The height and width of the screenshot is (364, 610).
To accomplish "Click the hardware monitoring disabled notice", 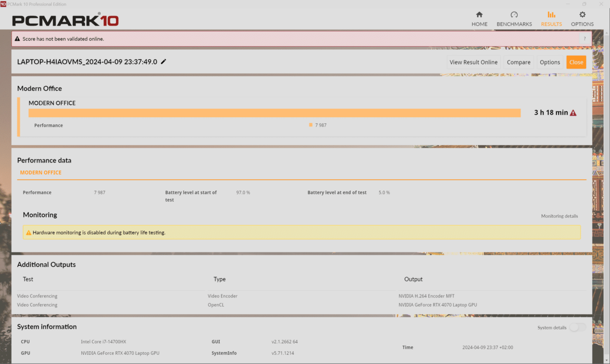I will [x=301, y=233].
